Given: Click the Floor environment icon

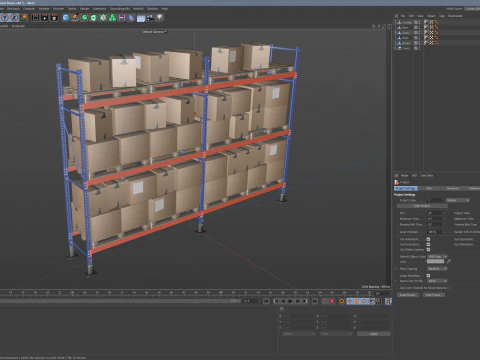Looking at the screenshot, I should (141, 18).
